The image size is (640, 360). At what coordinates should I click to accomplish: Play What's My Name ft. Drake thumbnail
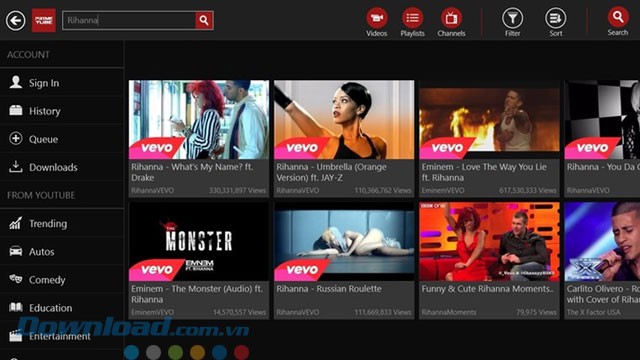[199, 120]
